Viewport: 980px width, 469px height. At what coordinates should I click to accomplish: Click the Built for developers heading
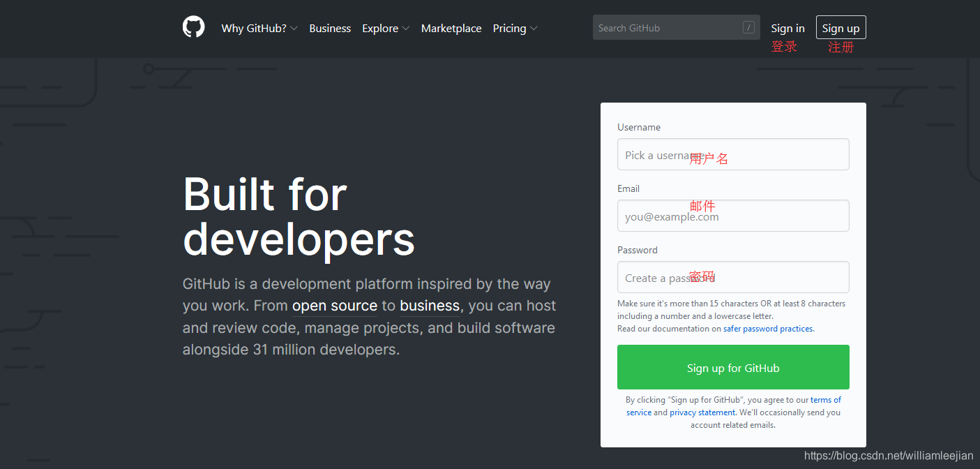299,216
